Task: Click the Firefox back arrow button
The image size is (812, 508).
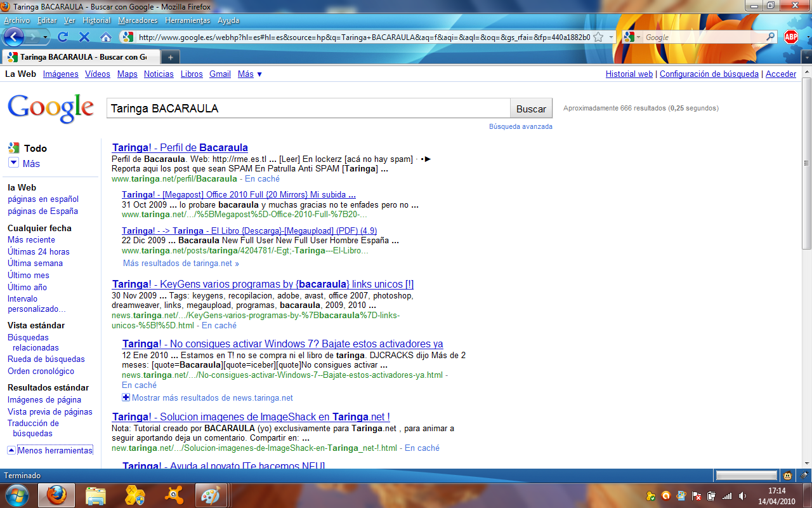Action: (14, 37)
